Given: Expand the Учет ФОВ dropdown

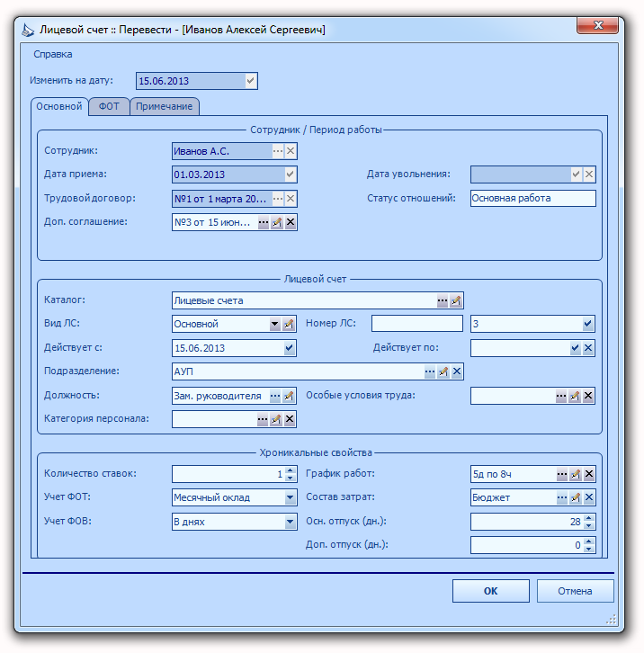Looking at the screenshot, I should [x=290, y=522].
